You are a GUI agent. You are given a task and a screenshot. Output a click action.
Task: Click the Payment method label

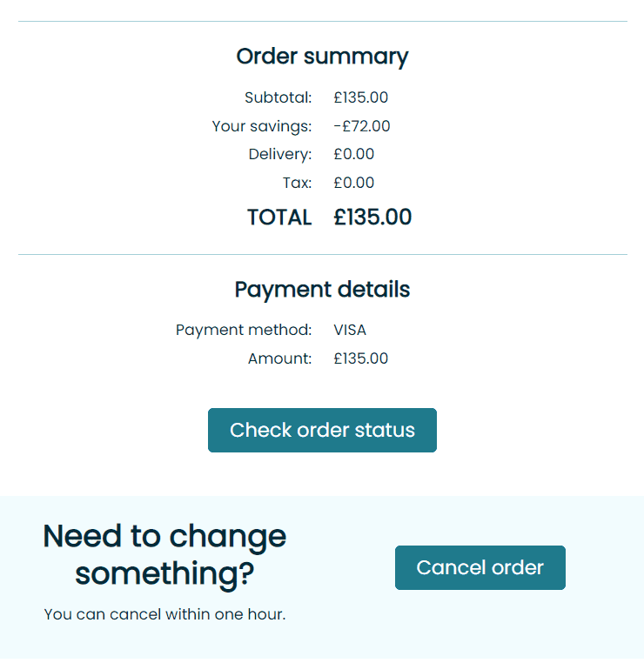244,330
